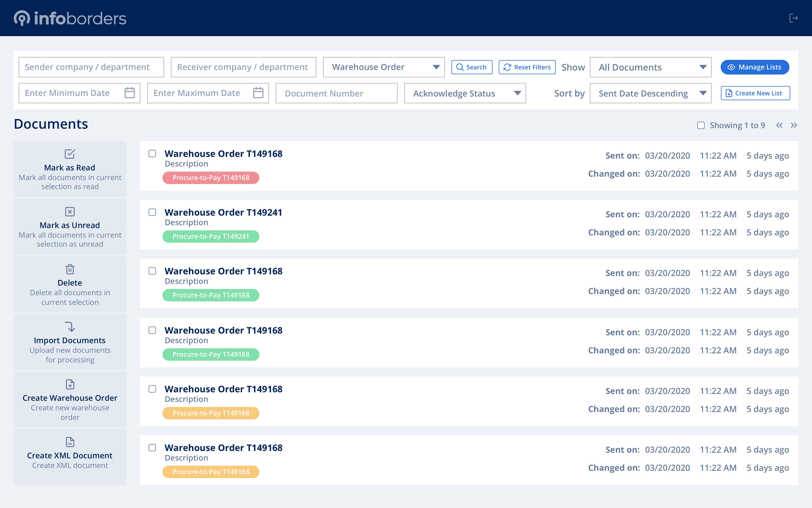This screenshot has width=812, height=508.
Task: Check the third document row with green T149168 tag
Action: 152,271
